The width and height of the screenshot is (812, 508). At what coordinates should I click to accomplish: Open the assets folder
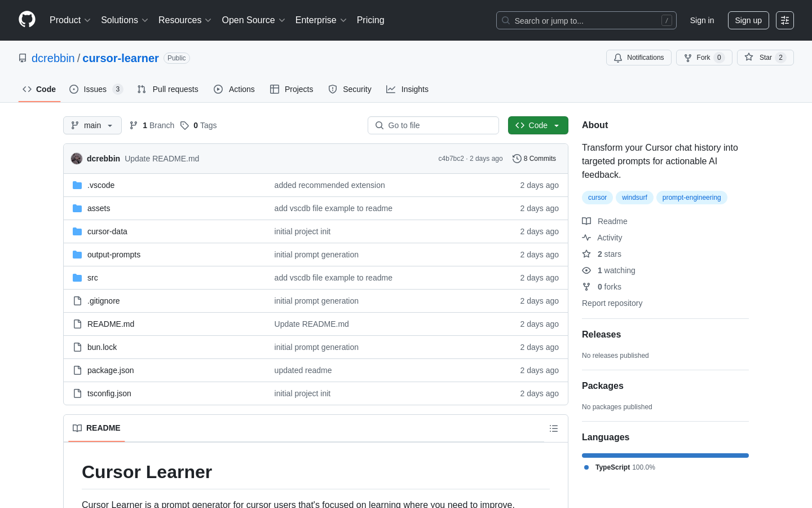click(99, 208)
